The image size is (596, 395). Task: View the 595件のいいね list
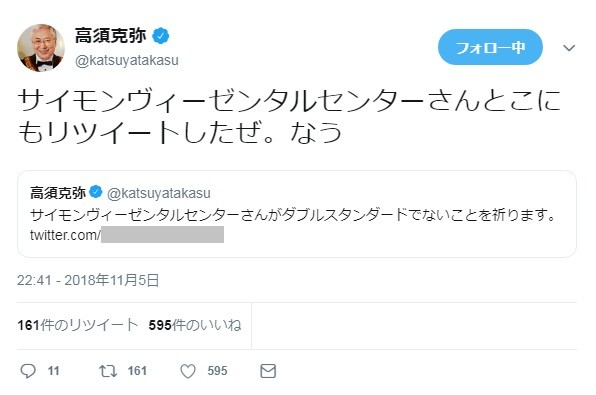click(x=195, y=325)
